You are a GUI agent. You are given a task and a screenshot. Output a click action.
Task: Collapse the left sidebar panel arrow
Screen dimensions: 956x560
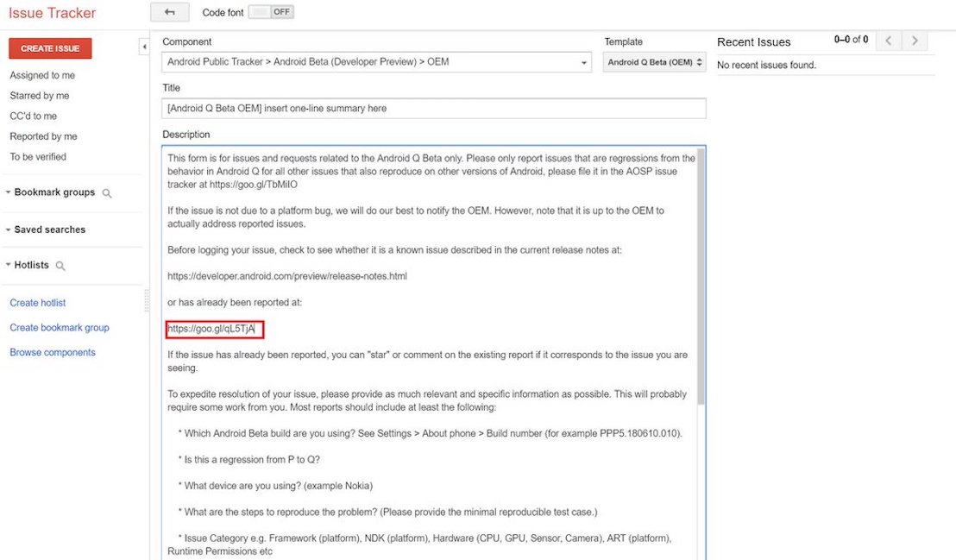(144, 47)
